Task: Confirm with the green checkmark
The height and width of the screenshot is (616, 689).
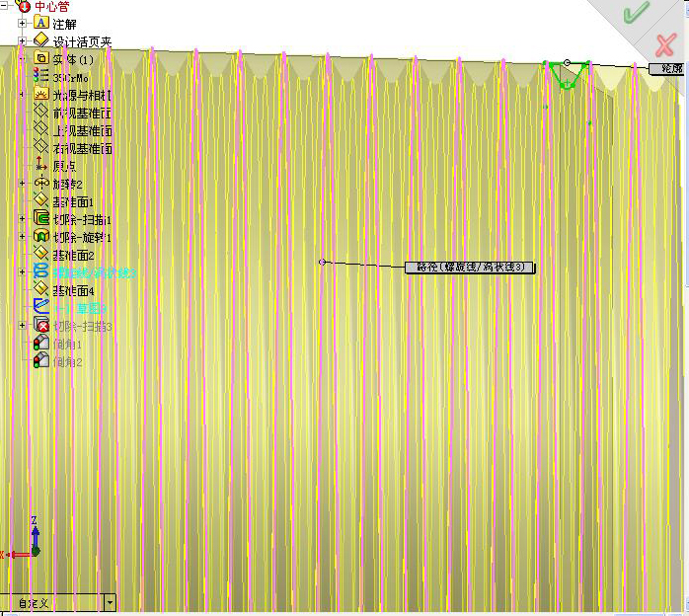Action: coord(636,12)
